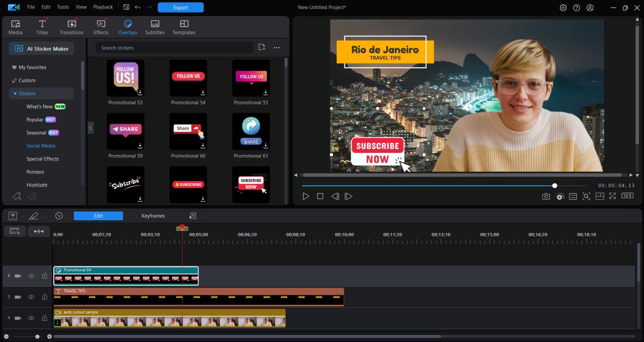Viewport: 644px width, 342px height.
Task: Open the Playback menu
Action: tap(103, 7)
